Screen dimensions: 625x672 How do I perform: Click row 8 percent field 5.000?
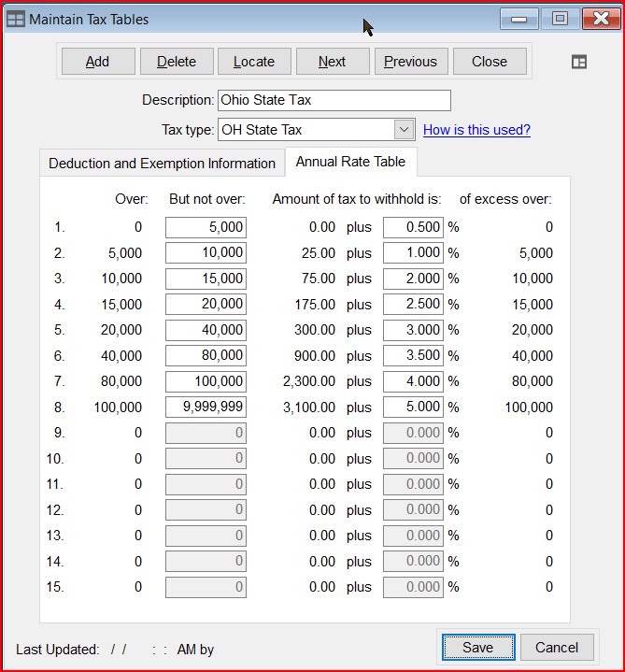(x=413, y=407)
